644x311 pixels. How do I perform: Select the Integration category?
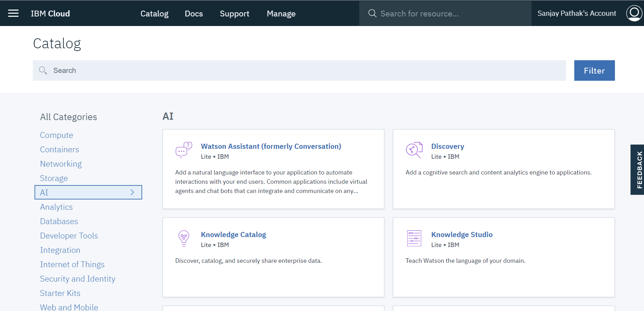[60, 250]
